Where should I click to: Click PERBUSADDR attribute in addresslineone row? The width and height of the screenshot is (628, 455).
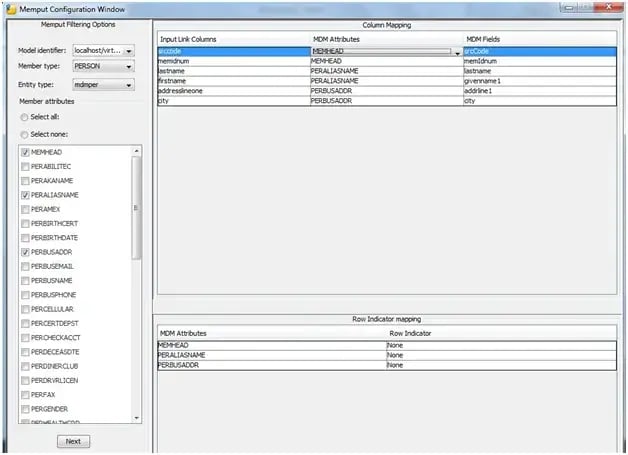(387, 91)
